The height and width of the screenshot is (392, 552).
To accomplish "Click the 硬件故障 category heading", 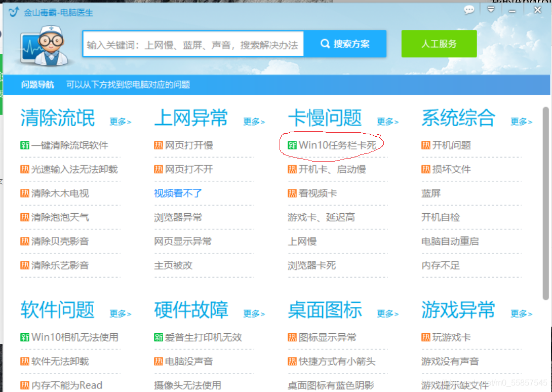I will tap(191, 309).
